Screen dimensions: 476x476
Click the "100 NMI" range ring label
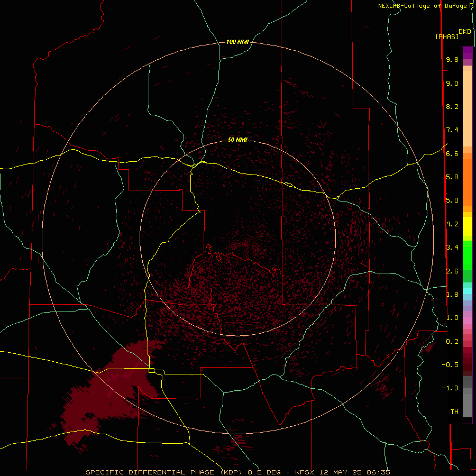pyautogui.click(x=237, y=42)
